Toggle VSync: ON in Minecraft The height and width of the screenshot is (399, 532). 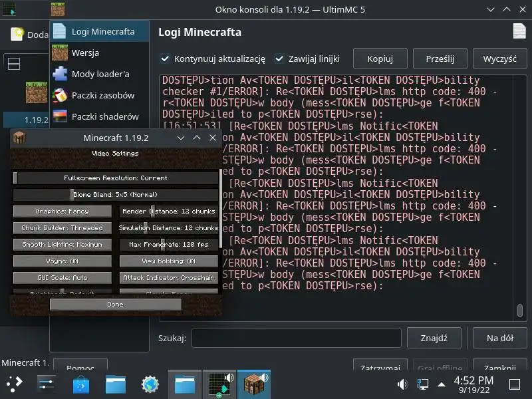tap(63, 261)
